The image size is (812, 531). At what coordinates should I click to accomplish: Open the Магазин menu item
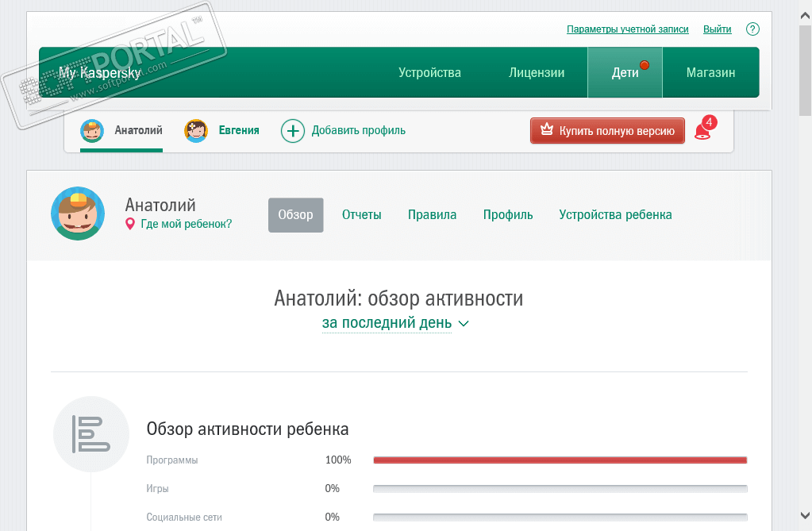(710, 72)
